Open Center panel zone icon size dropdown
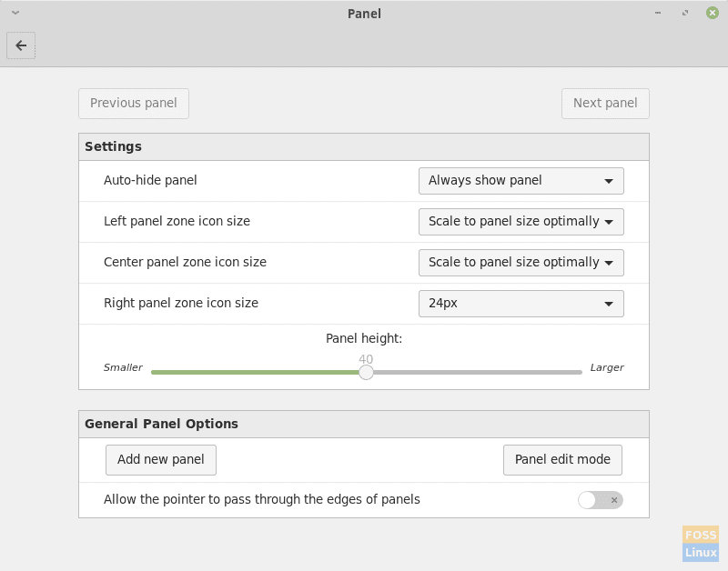The width and height of the screenshot is (728, 571). pos(521,263)
